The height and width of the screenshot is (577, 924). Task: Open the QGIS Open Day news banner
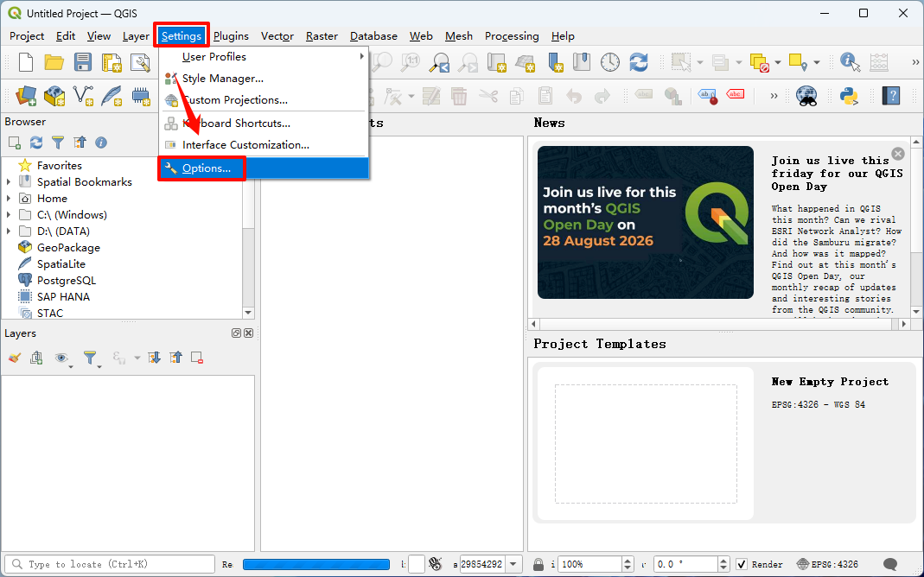[646, 223]
